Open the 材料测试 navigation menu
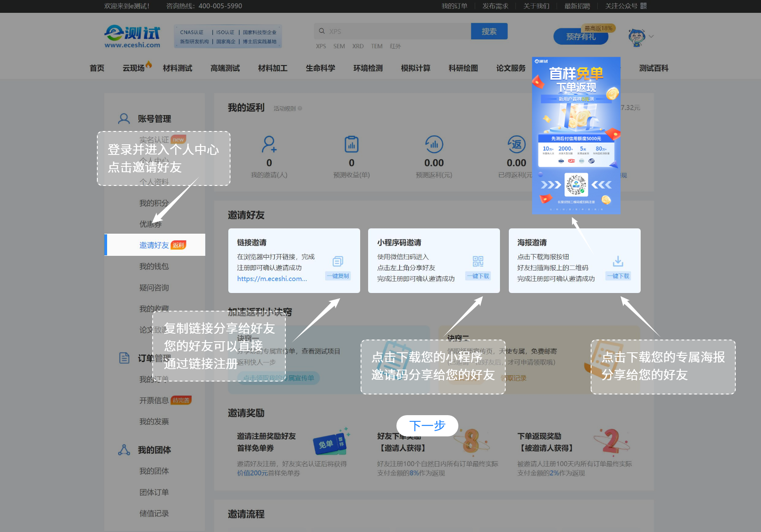Viewport: 761px width, 532px height. (177, 68)
